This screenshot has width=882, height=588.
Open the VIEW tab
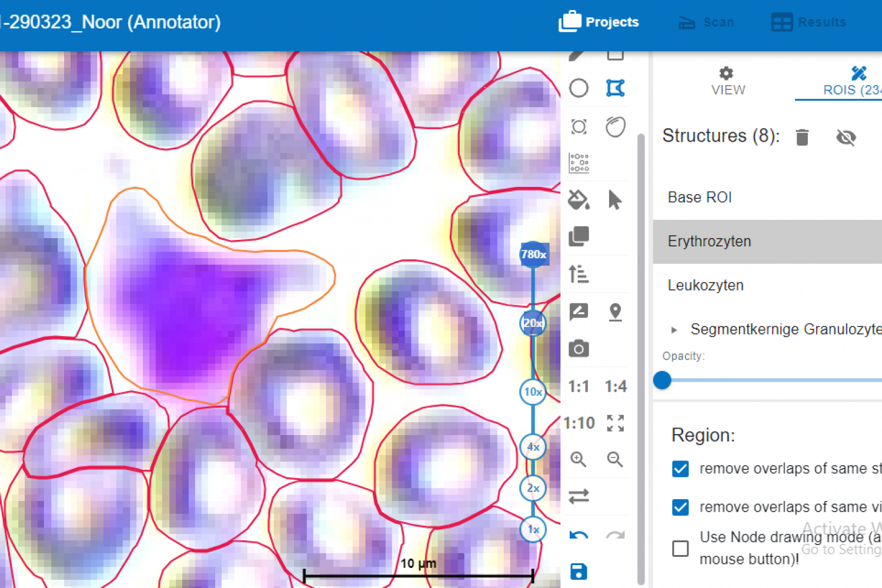(x=728, y=81)
